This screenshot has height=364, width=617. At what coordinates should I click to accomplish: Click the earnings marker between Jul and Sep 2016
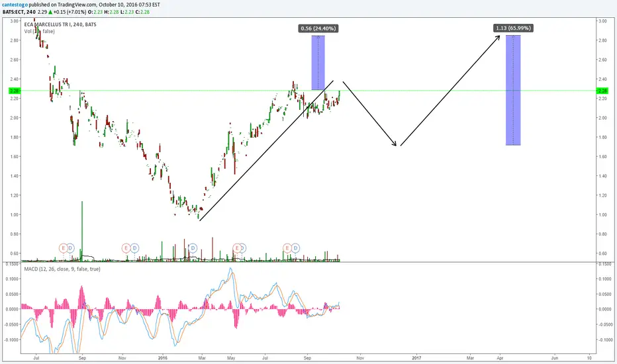tap(287, 248)
